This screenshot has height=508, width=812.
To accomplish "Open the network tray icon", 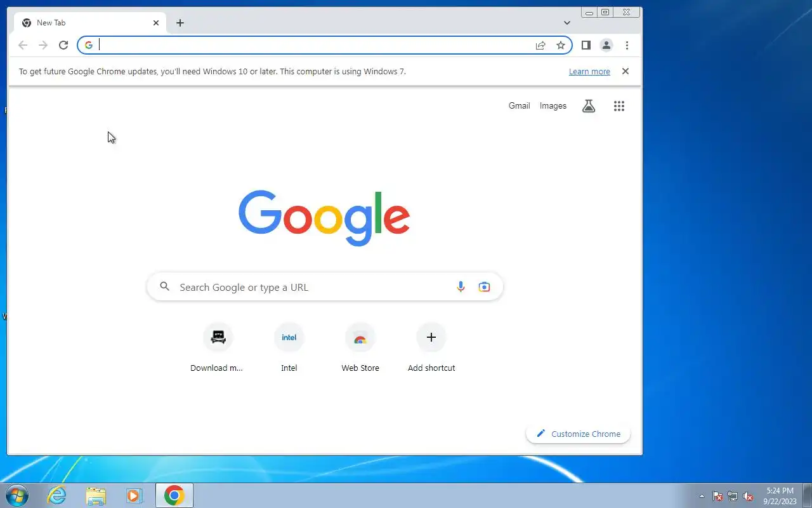I will (733, 496).
